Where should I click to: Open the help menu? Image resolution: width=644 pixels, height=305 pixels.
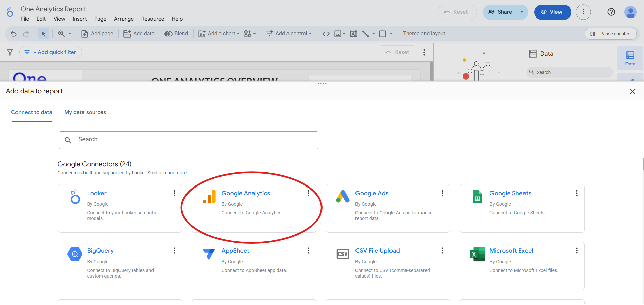click(x=611, y=12)
